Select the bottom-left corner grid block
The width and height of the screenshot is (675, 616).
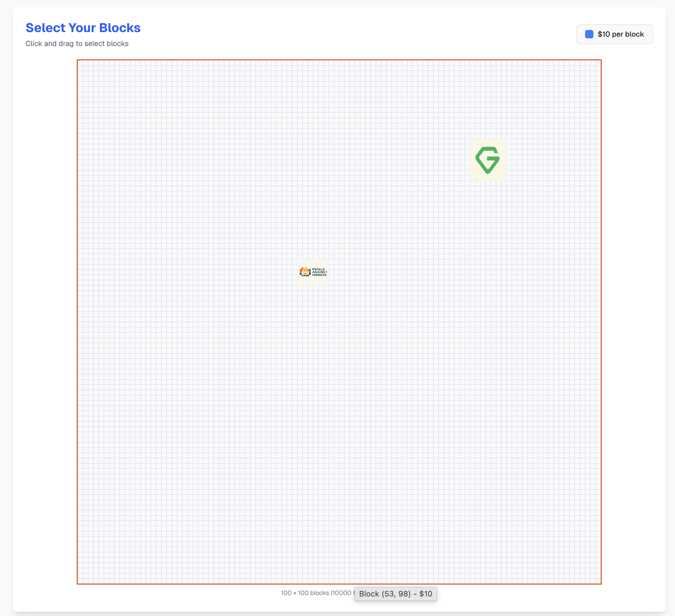(81, 581)
